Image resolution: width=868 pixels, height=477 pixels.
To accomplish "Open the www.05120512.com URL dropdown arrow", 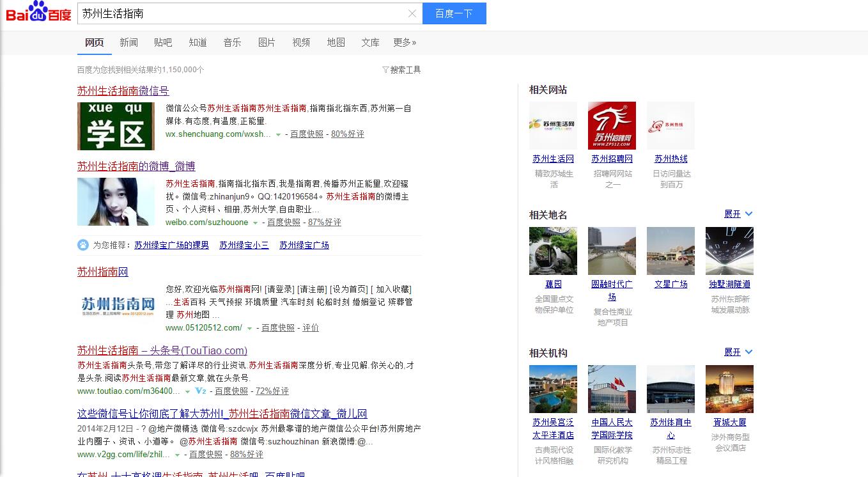I will point(249,328).
